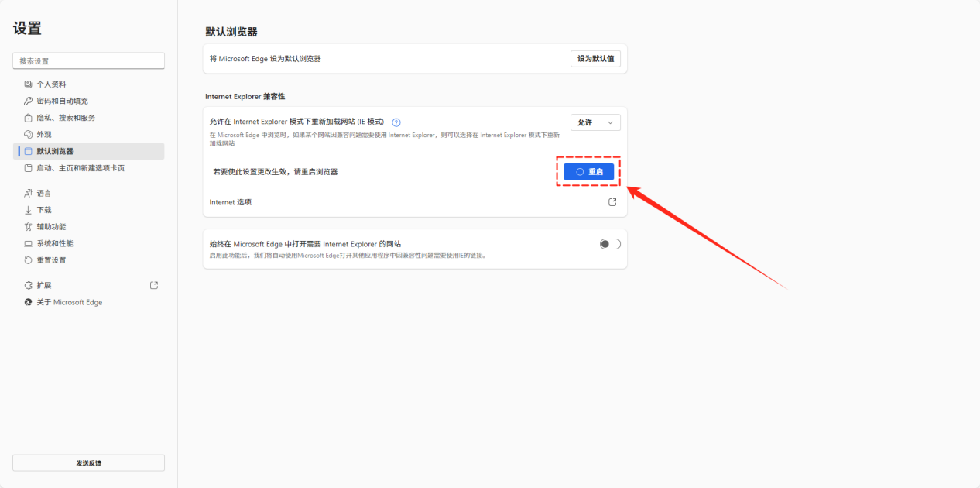The height and width of the screenshot is (488, 980).
Task: Click the blue 重启 restart button
Action: (x=588, y=171)
